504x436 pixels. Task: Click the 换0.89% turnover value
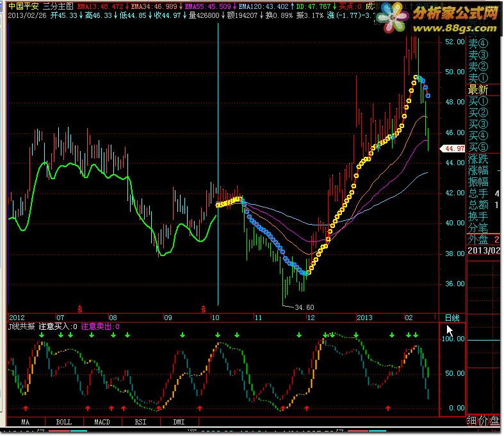pyautogui.click(x=279, y=15)
